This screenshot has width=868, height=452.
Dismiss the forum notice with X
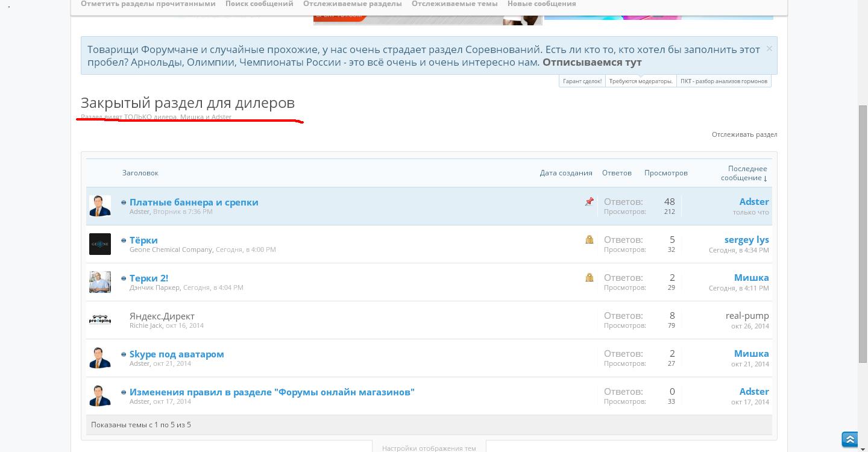(769, 49)
